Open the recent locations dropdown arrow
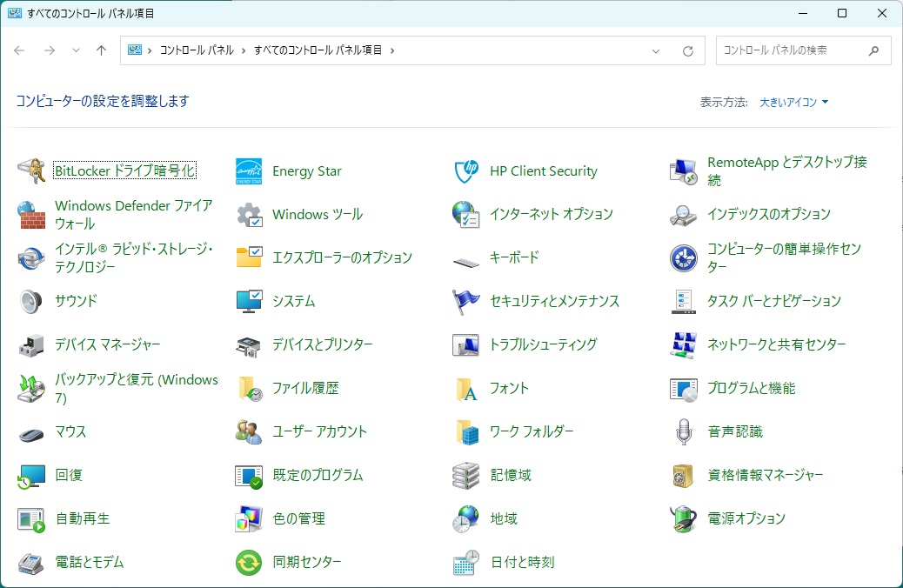The width and height of the screenshot is (903, 588). pos(76,50)
